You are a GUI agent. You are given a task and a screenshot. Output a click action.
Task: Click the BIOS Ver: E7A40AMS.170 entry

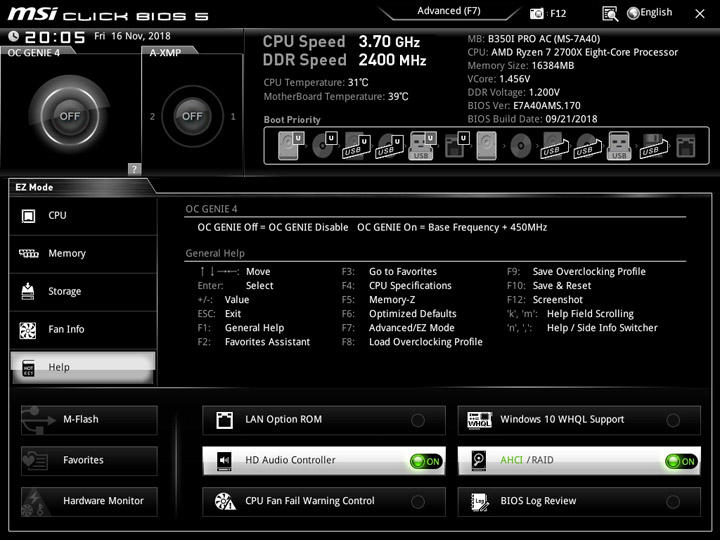pyautogui.click(x=524, y=106)
